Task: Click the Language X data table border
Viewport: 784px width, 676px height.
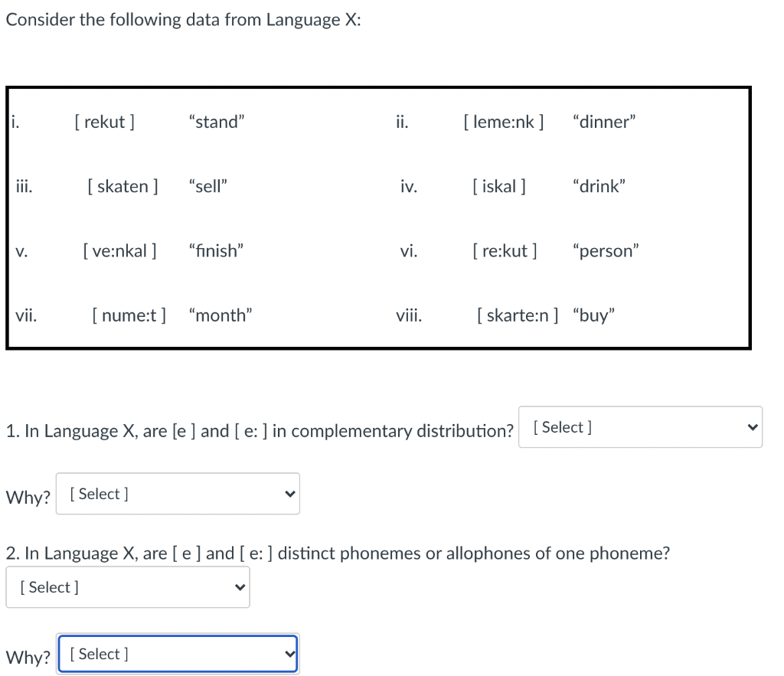Action: click(379, 88)
